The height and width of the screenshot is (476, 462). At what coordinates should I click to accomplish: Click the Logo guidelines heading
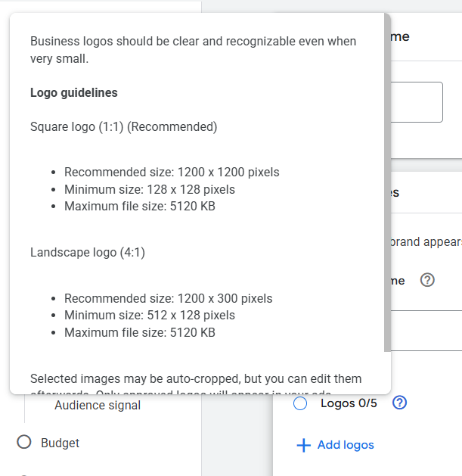(x=74, y=93)
